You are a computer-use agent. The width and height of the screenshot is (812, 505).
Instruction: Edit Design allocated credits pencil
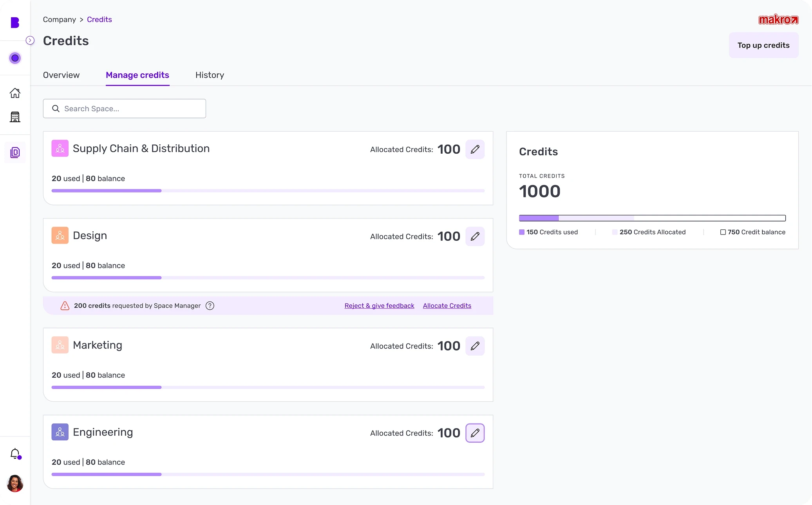[x=475, y=236]
